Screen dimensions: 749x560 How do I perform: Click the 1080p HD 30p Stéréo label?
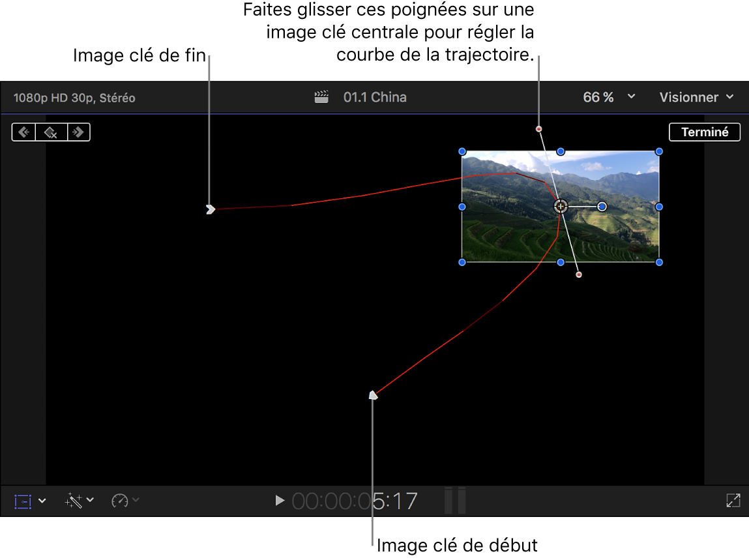pos(74,98)
